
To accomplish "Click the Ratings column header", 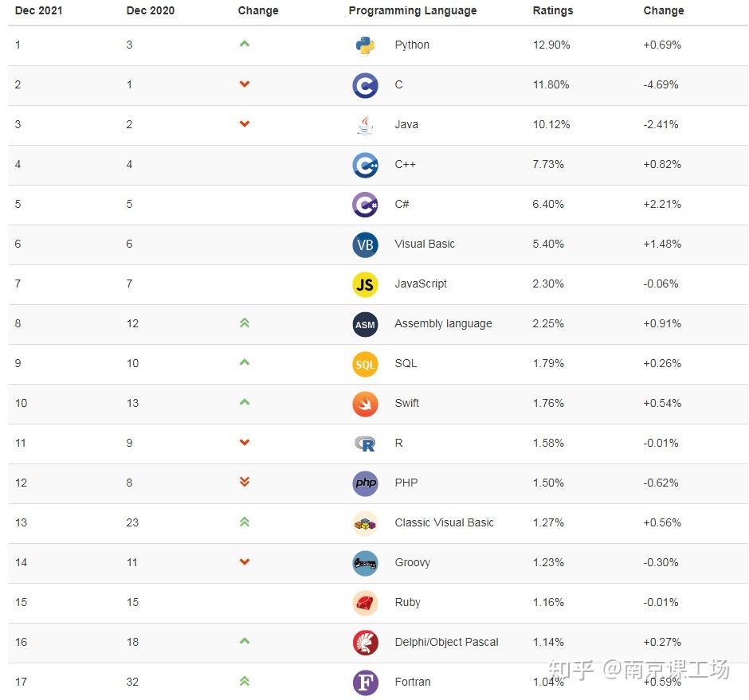I will tap(553, 11).
